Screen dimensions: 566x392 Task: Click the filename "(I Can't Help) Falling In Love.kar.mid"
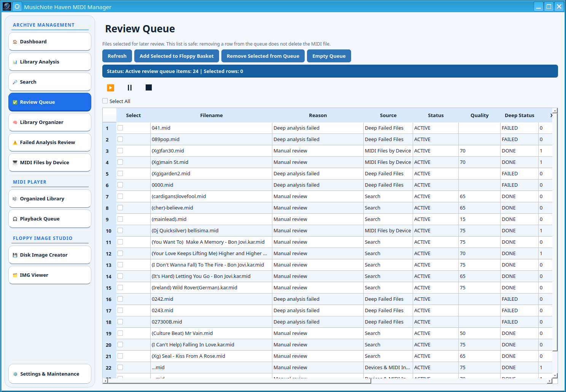[x=193, y=345]
